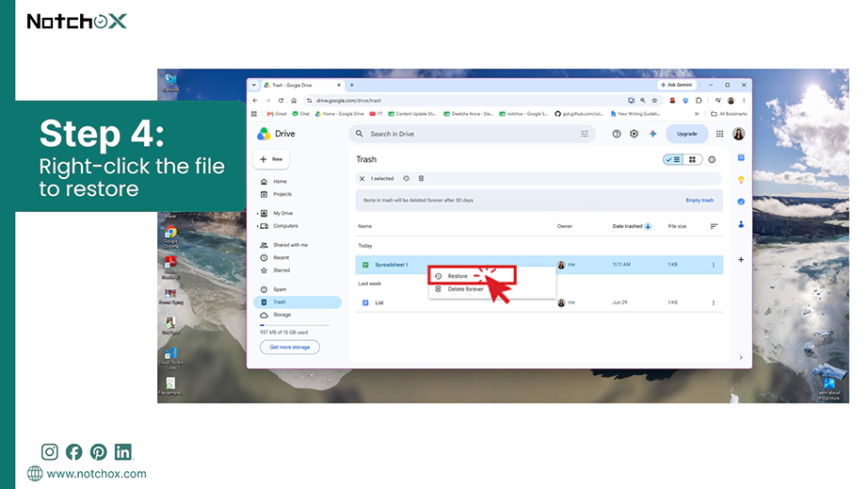Select the Spreadsheet 1 file row

(x=539, y=265)
